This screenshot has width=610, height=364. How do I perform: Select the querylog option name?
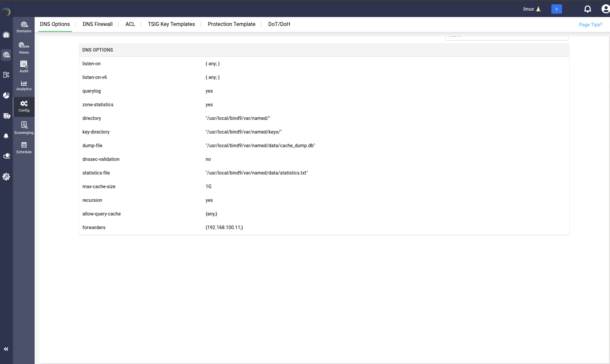92,91
